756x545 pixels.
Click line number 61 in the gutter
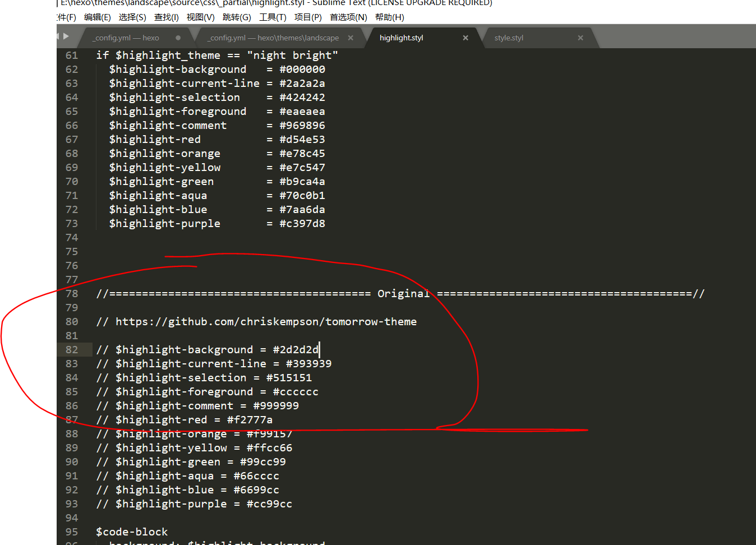pyautogui.click(x=72, y=56)
